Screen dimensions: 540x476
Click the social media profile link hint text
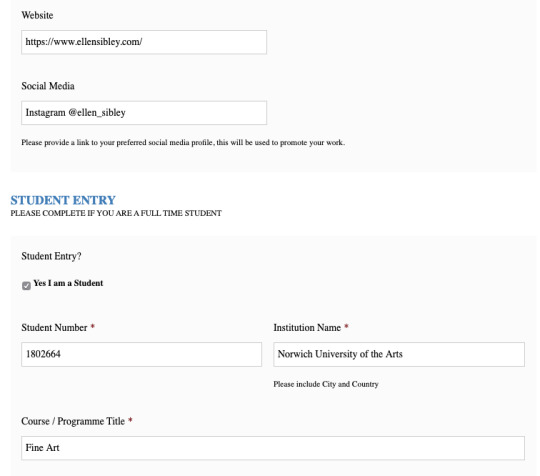pyautogui.click(x=183, y=143)
